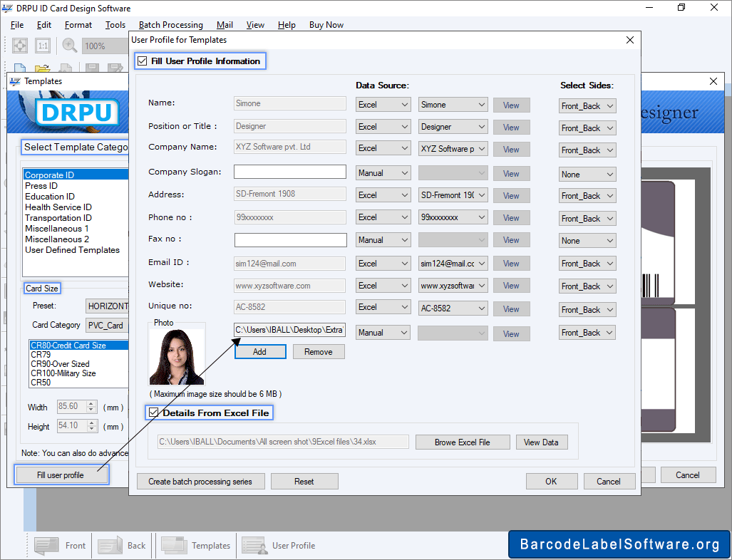Click the new document toolbar icon
This screenshot has width=732, height=560.
click(x=20, y=68)
